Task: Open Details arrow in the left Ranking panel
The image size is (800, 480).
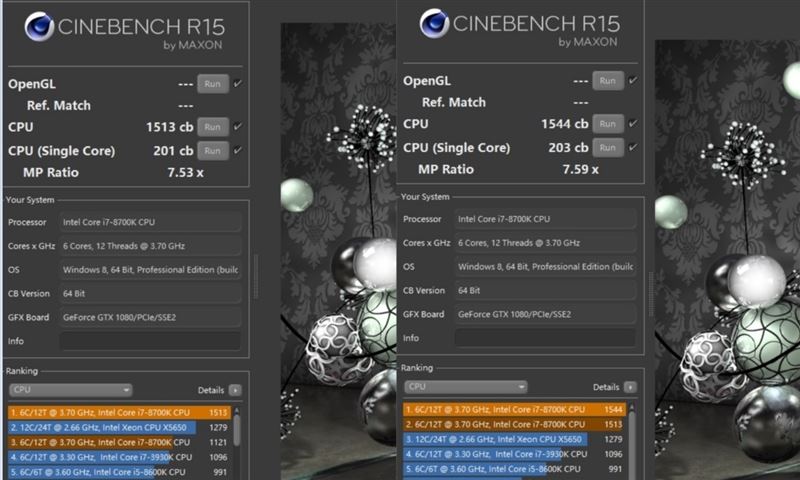Action: (235, 390)
